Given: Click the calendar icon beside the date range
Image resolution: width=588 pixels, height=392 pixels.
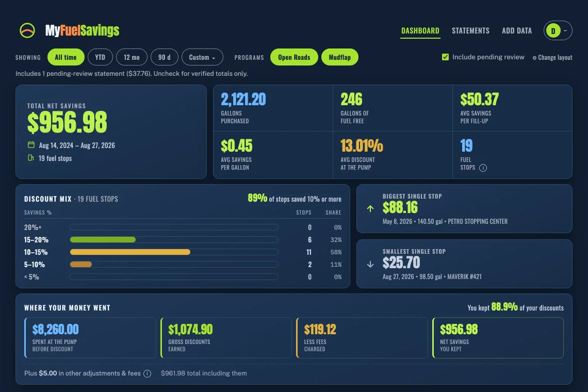Looking at the screenshot, I should coord(31,145).
